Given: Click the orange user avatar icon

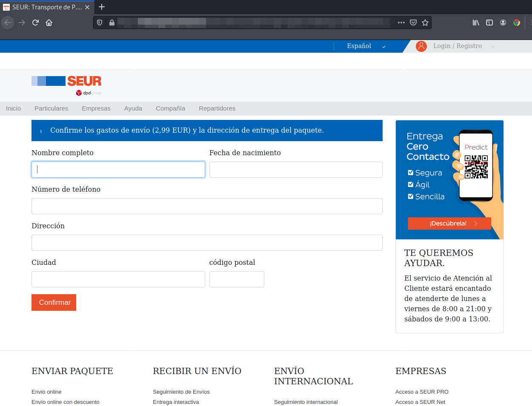Looking at the screenshot, I should tap(421, 46).
